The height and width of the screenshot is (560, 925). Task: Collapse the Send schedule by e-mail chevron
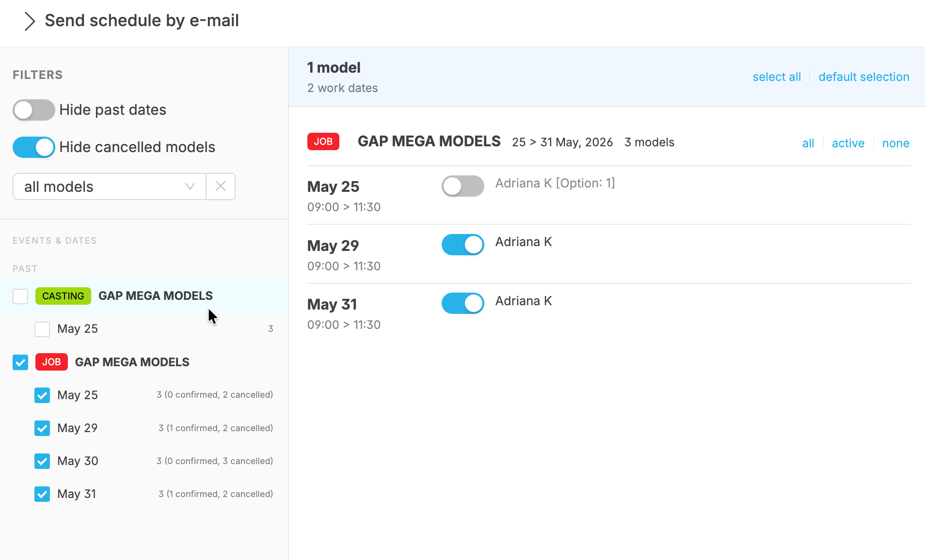30,21
